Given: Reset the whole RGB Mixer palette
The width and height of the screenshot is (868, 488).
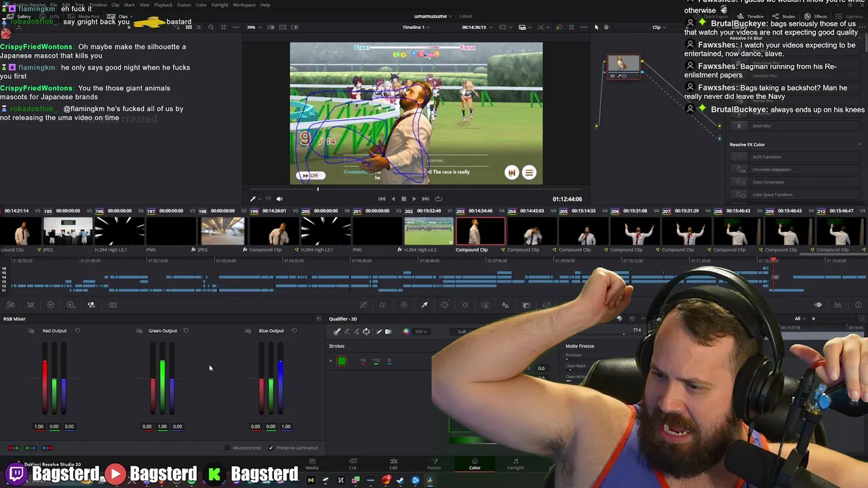Looking at the screenshot, I should (319, 319).
